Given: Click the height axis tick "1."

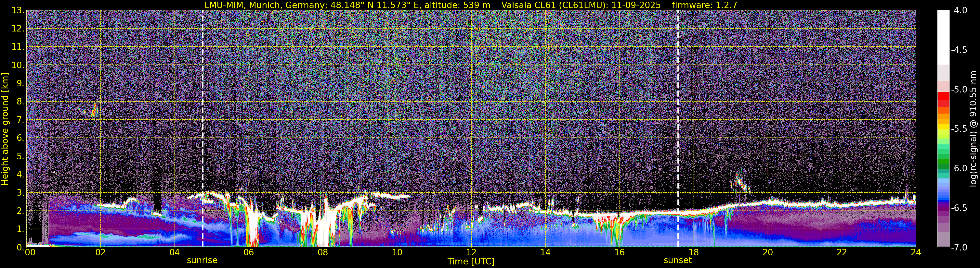Looking at the screenshot, I should coord(20,229).
